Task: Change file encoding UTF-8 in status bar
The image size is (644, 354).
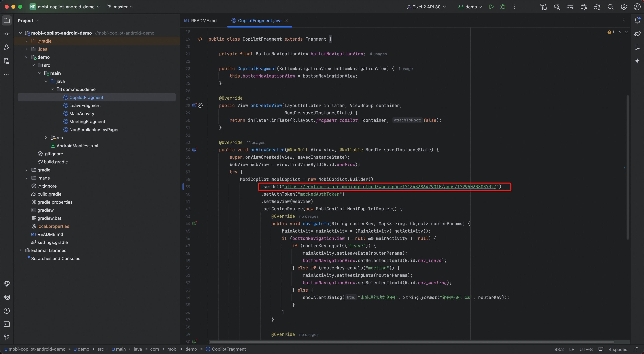Action: coord(586,349)
